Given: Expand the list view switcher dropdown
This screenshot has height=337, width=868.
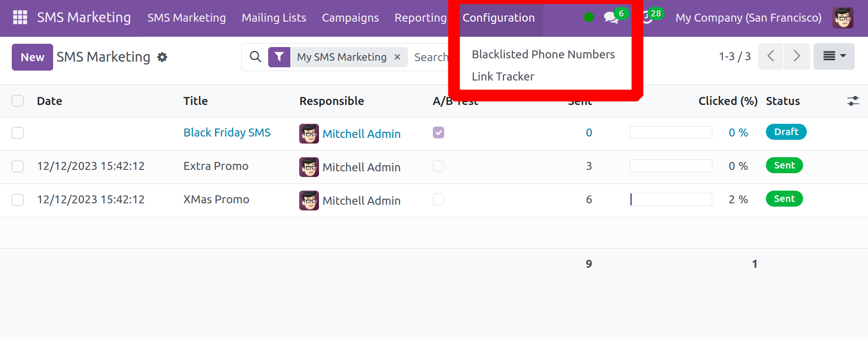Looking at the screenshot, I should point(834,56).
